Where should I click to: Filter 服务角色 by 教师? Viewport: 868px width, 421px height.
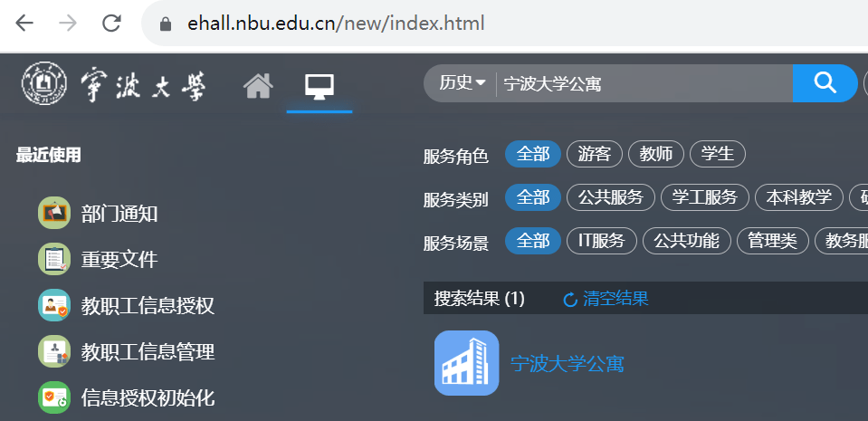point(656,154)
